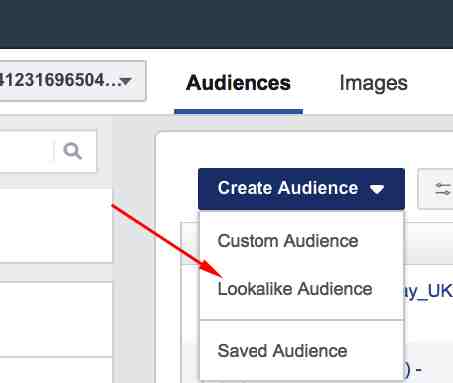Open the partially visible _UK audience link

point(428,291)
